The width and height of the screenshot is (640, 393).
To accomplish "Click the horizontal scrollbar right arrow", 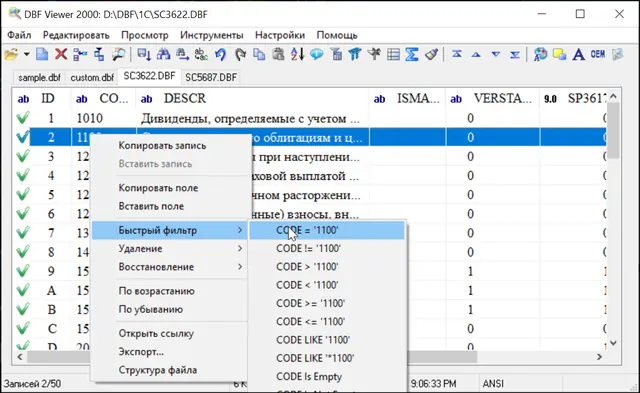I will [599, 357].
